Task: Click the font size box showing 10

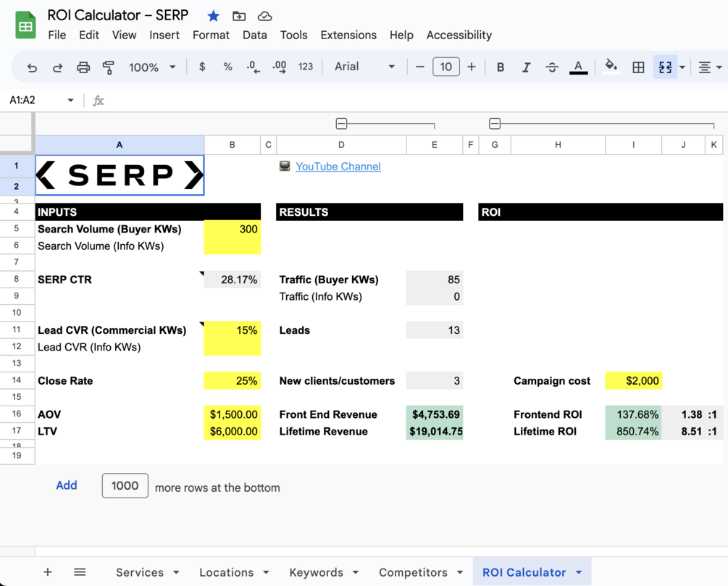Action: tap(445, 67)
